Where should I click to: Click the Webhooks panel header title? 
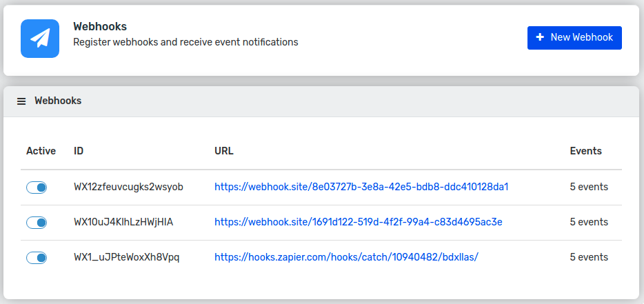[58, 101]
